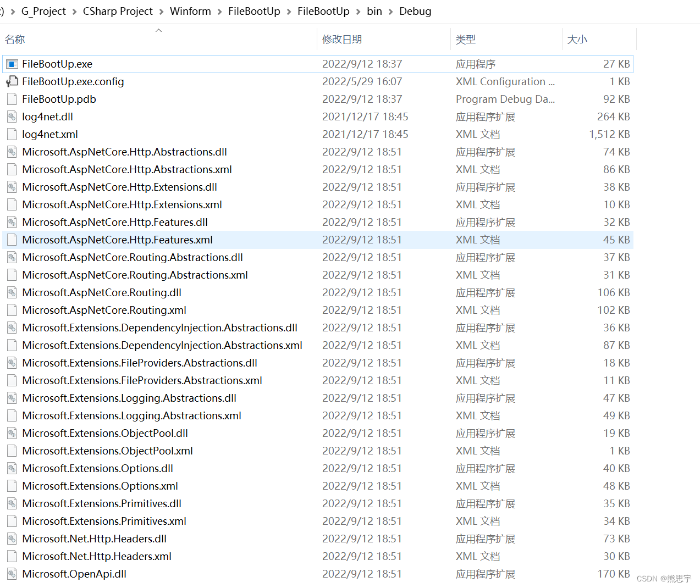This screenshot has width=700, height=588.
Task: Click the Microsoft.OpenApi.dll file icon
Action: (12, 574)
